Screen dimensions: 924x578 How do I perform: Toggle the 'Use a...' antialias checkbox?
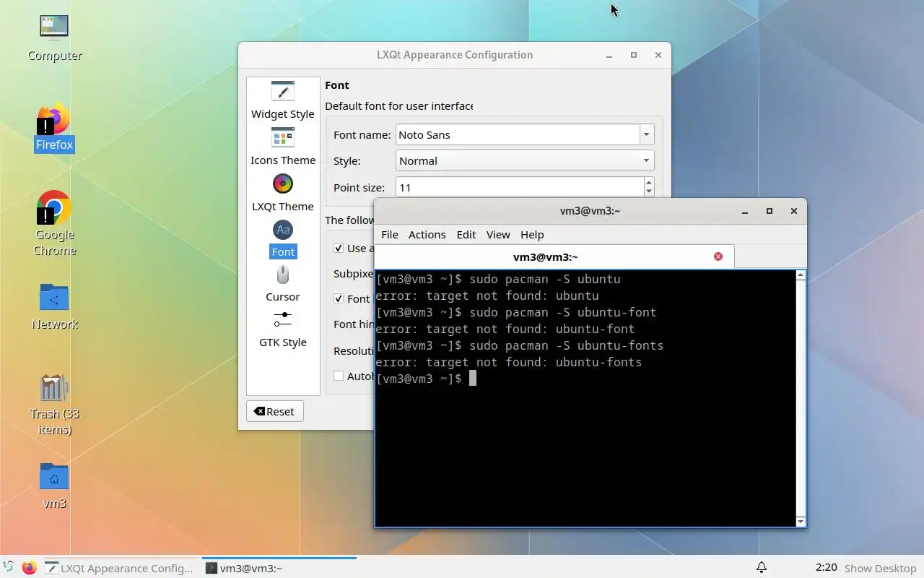(339, 248)
